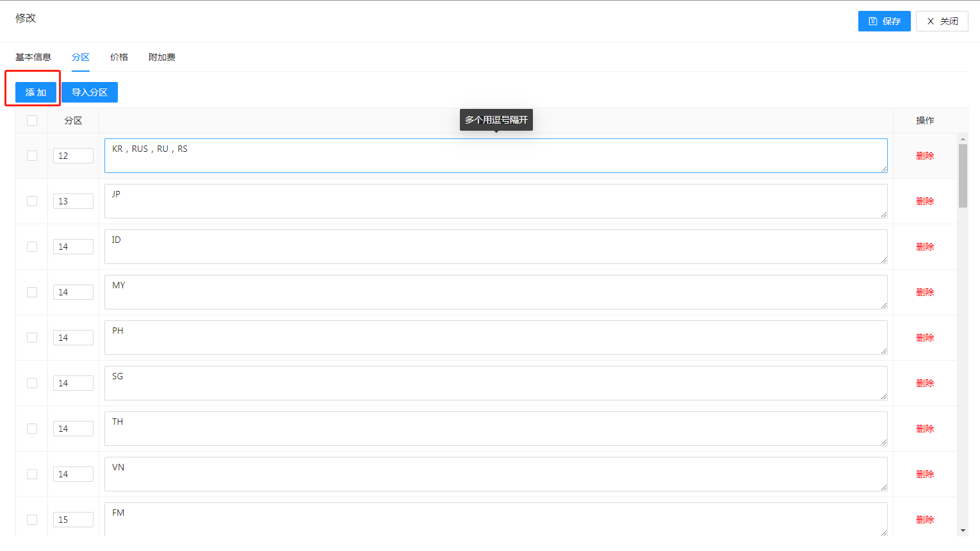Switch to the 基本信息 tab
The width and height of the screenshot is (980, 551).
click(33, 57)
